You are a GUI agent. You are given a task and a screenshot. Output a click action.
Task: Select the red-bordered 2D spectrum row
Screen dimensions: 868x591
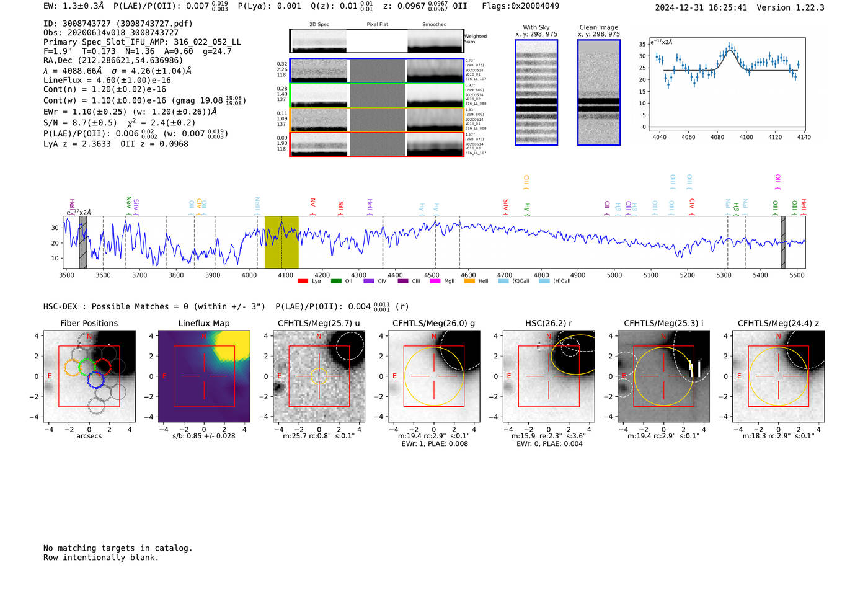click(x=376, y=144)
